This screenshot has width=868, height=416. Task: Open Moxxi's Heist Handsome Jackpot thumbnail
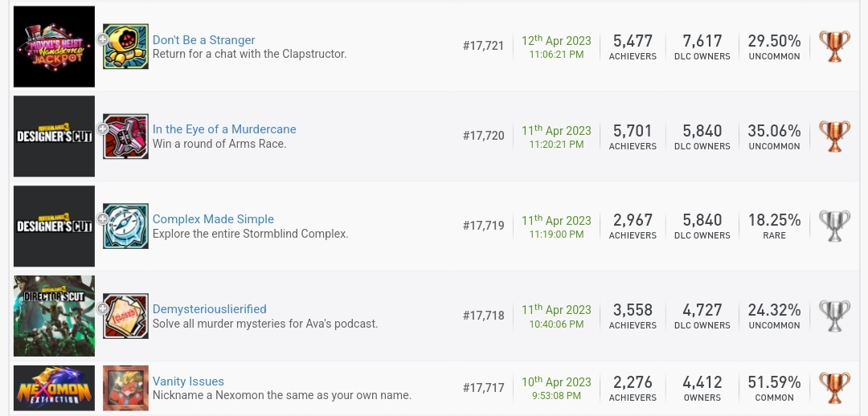(55, 47)
